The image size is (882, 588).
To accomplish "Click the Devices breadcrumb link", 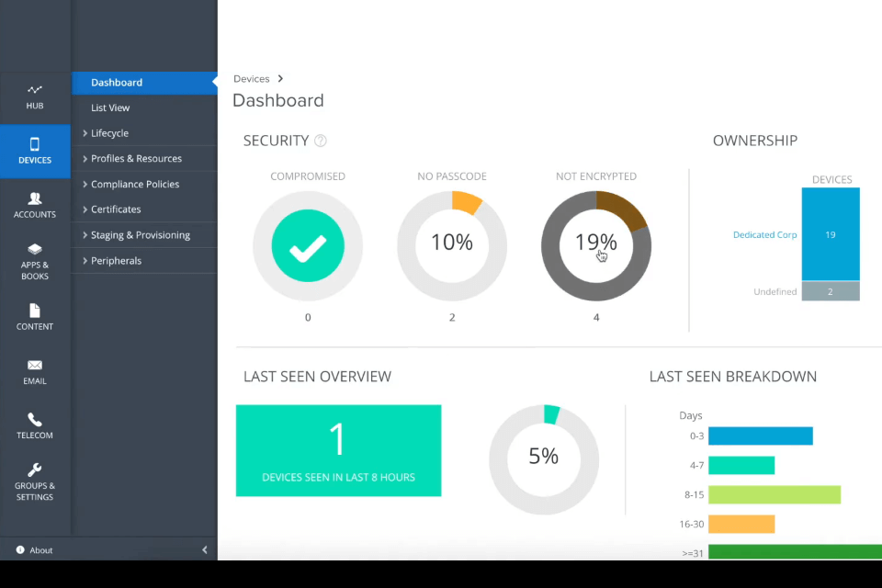I will [x=252, y=78].
